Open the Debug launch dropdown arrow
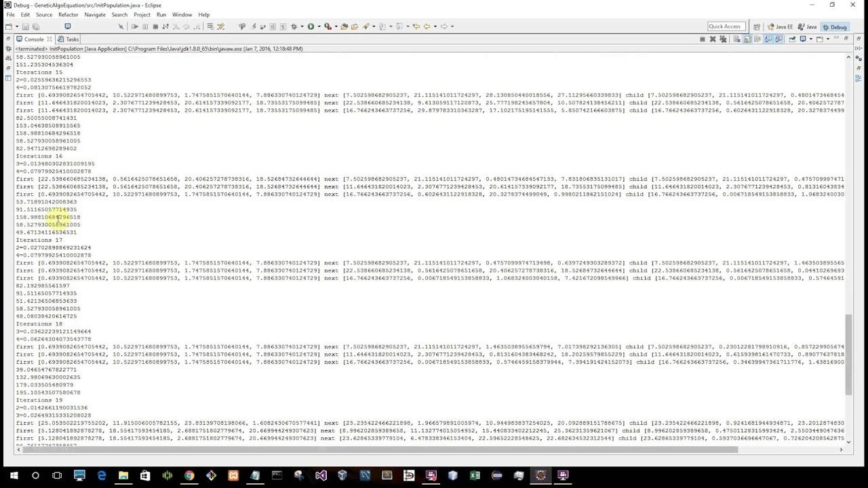 click(302, 26)
